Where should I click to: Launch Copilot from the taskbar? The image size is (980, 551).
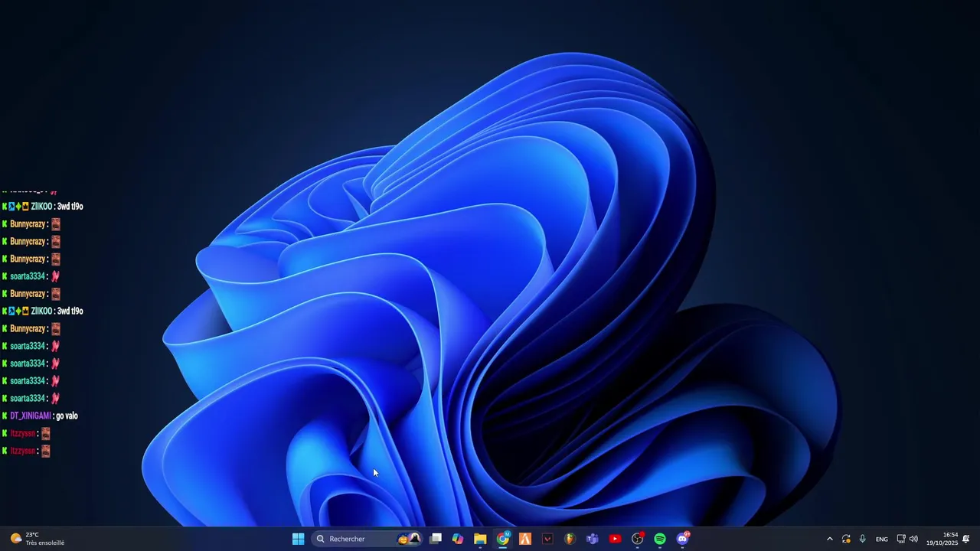coord(458,539)
